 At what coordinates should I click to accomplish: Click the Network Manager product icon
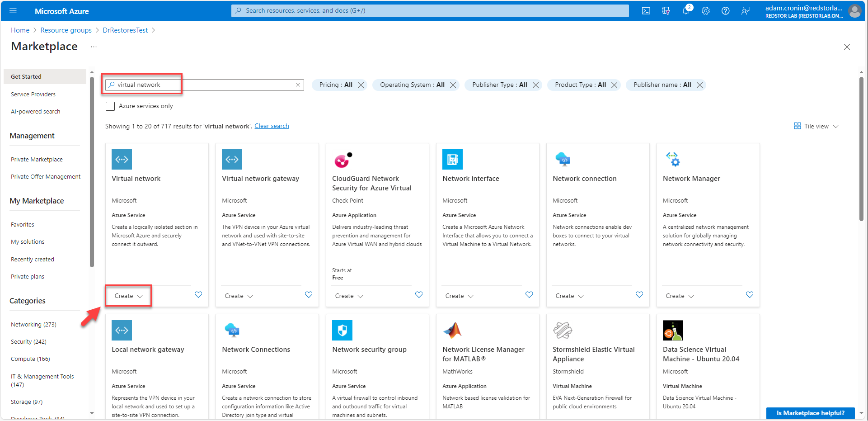pyautogui.click(x=673, y=159)
